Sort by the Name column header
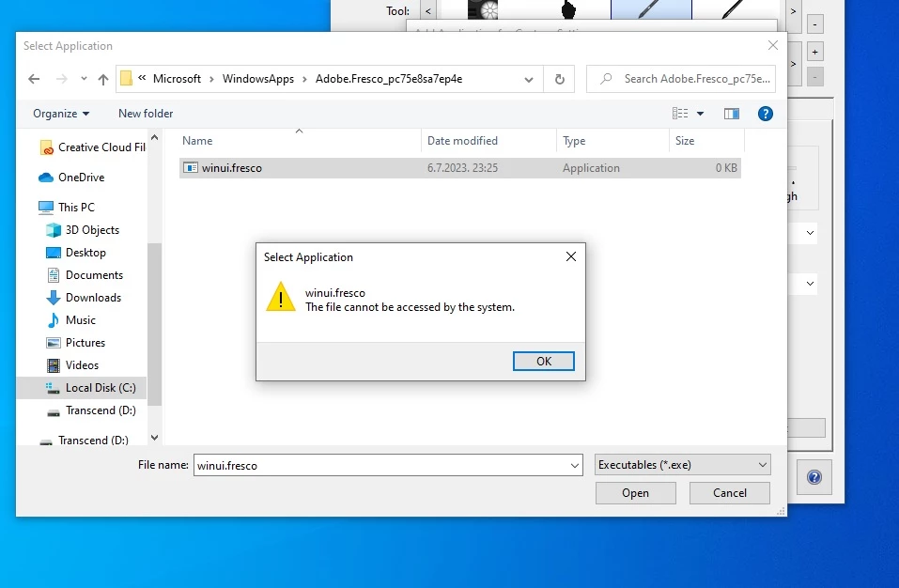The width and height of the screenshot is (899, 588). click(x=197, y=141)
